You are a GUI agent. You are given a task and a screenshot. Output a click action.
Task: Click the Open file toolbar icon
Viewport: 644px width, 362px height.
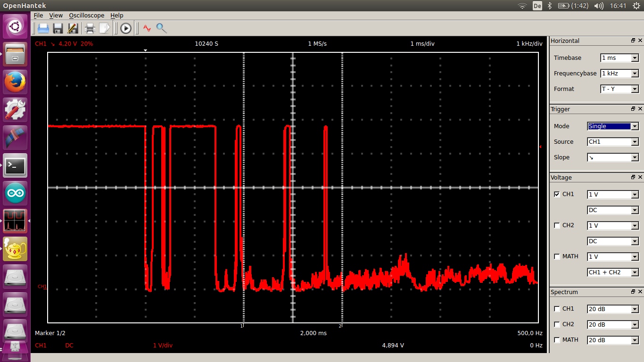click(43, 28)
